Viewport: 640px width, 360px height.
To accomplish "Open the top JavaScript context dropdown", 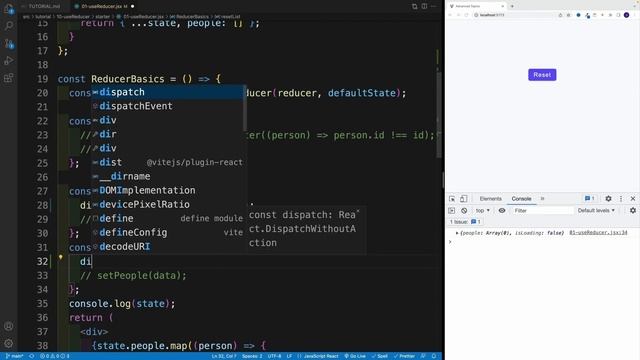I will [x=482, y=211].
